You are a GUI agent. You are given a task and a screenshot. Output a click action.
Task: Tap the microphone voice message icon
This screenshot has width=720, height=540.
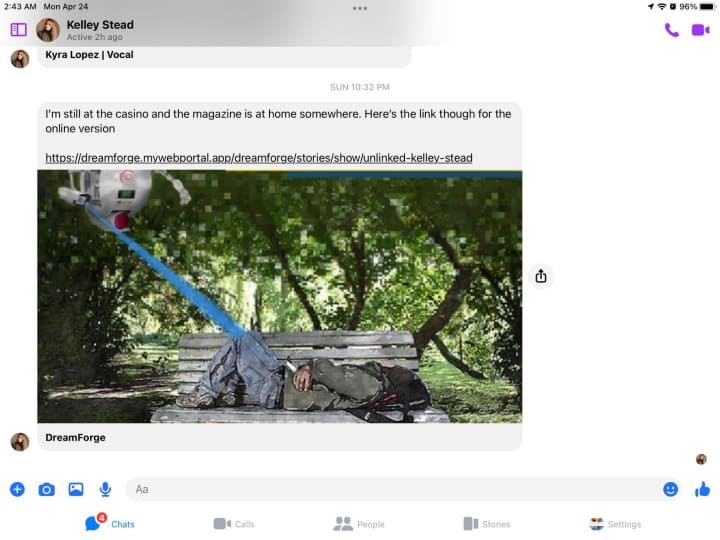[x=105, y=489]
